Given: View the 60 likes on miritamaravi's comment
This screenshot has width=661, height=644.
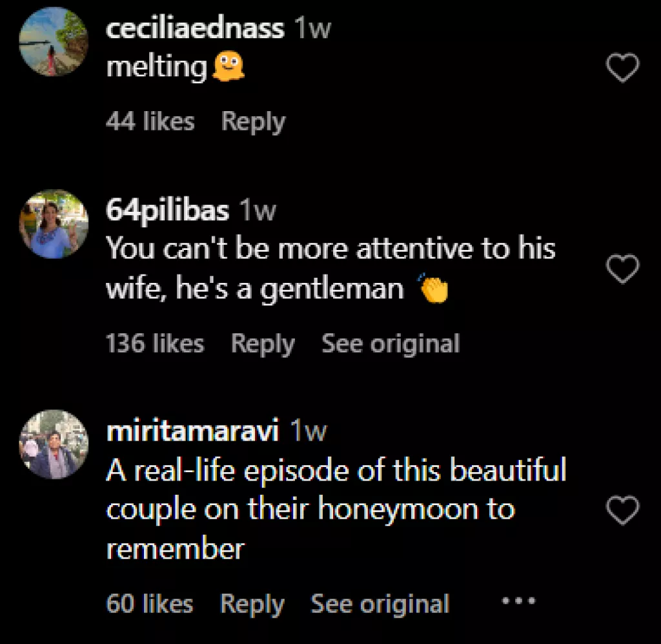Looking at the screenshot, I should tap(149, 604).
